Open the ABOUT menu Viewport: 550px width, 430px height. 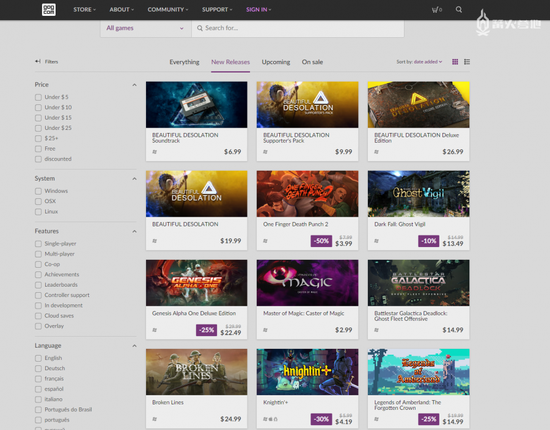[121, 10]
